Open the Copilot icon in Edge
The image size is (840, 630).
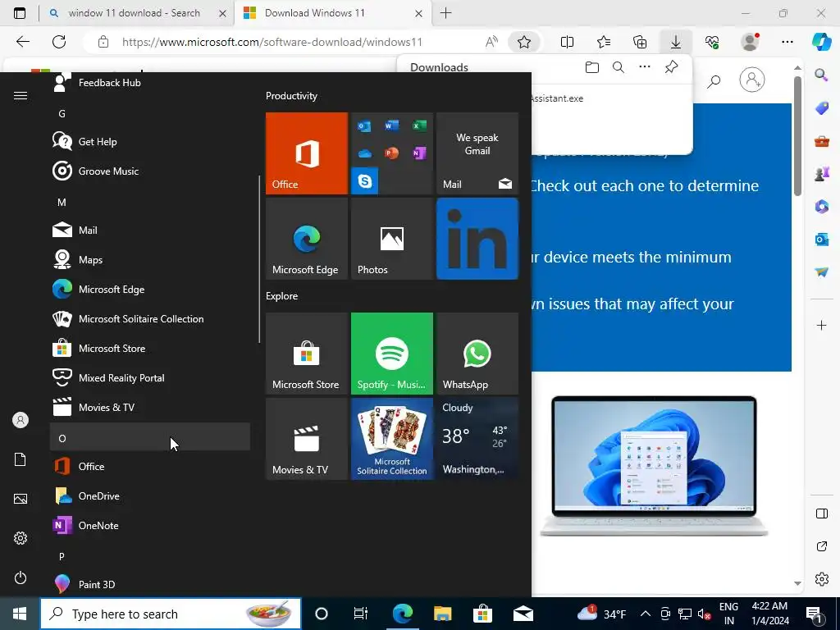[x=821, y=42]
